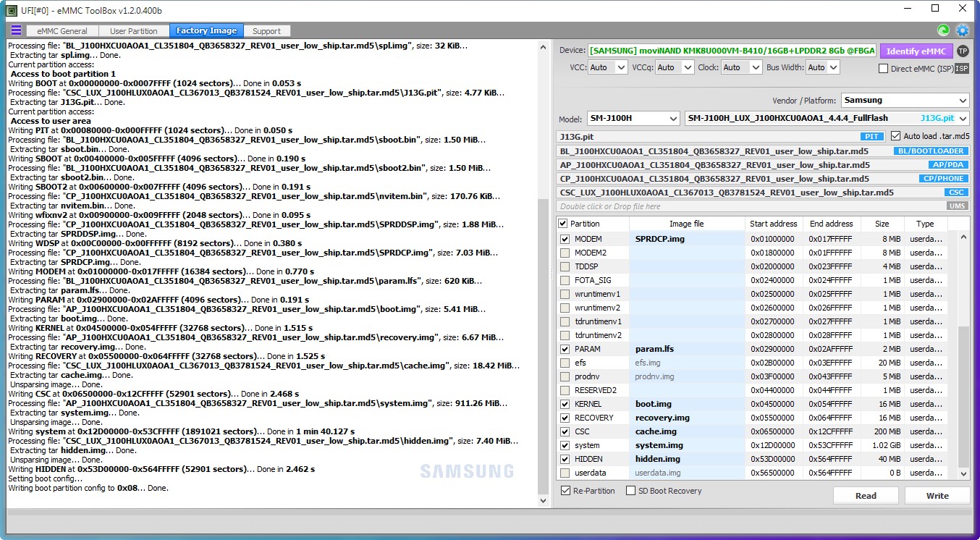Click the ISP badge icon
This screenshot has height=540, width=980.
pyautogui.click(x=961, y=68)
